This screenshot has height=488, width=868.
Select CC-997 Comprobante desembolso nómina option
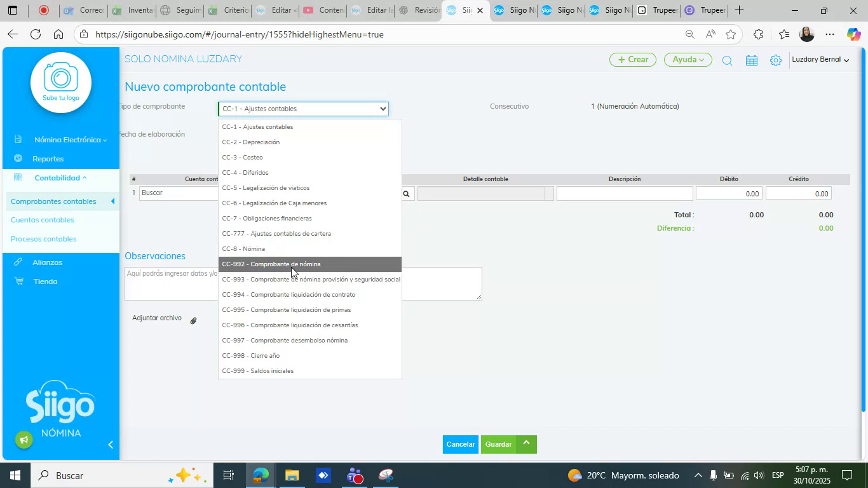point(310,341)
